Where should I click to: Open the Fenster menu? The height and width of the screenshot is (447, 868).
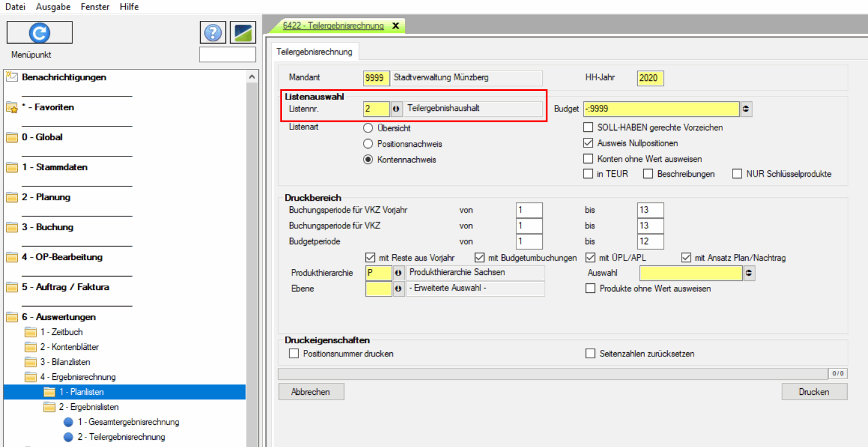[95, 7]
